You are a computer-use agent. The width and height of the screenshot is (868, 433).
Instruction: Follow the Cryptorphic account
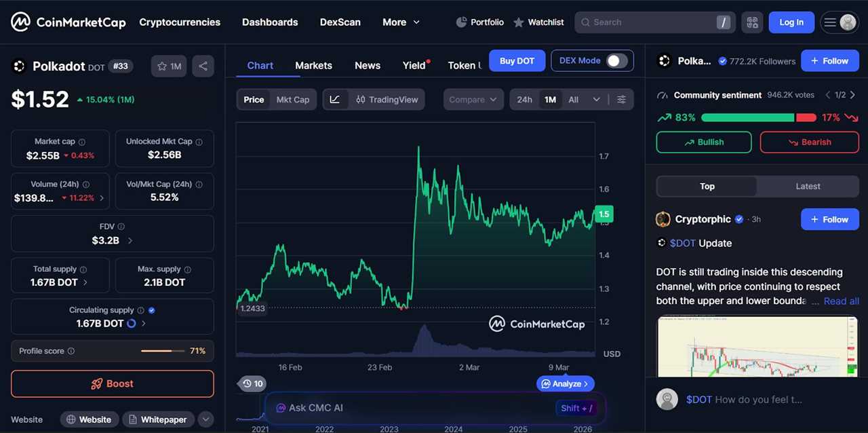click(829, 219)
